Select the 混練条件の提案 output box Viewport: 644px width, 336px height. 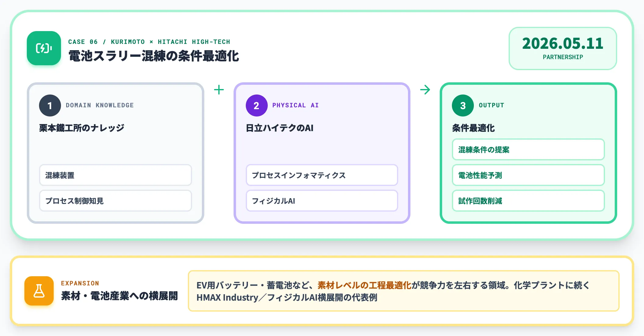pyautogui.click(x=528, y=149)
